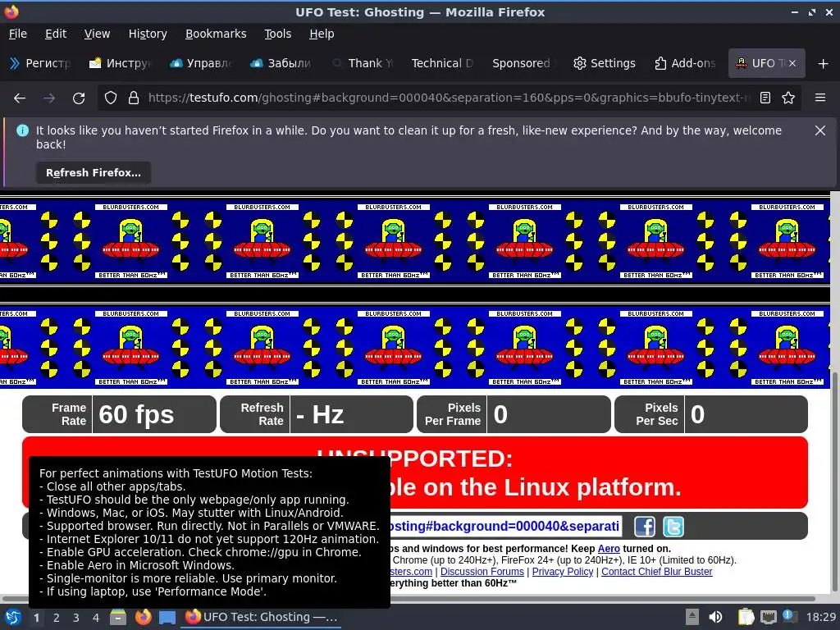Click the clock showing 18:29
Viewport: 840px width, 630px height.
(x=820, y=617)
